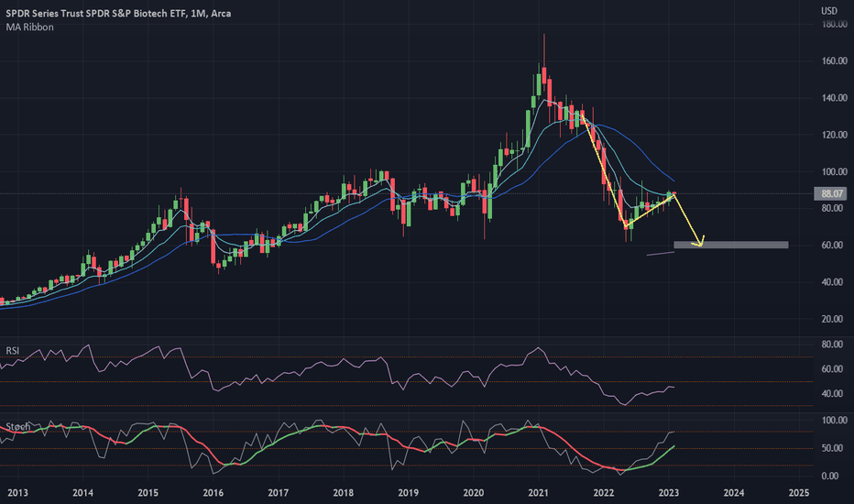Click the 2023 year label on time axis

pos(668,493)
